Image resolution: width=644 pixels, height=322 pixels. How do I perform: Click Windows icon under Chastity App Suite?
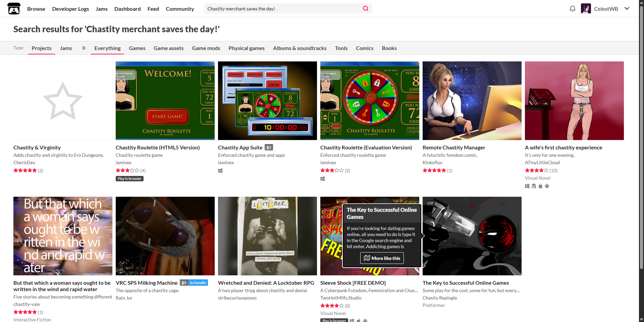(220, 171)
